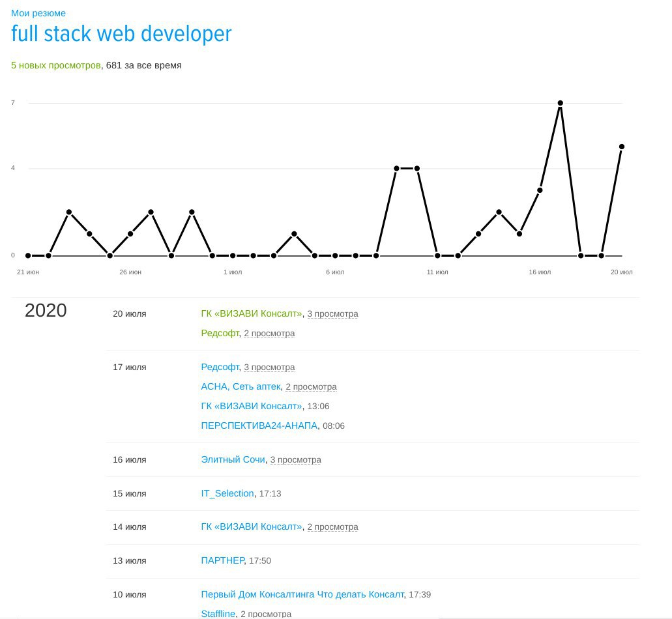
Task: Open the full stack web developer resume title
Action: 121,34
